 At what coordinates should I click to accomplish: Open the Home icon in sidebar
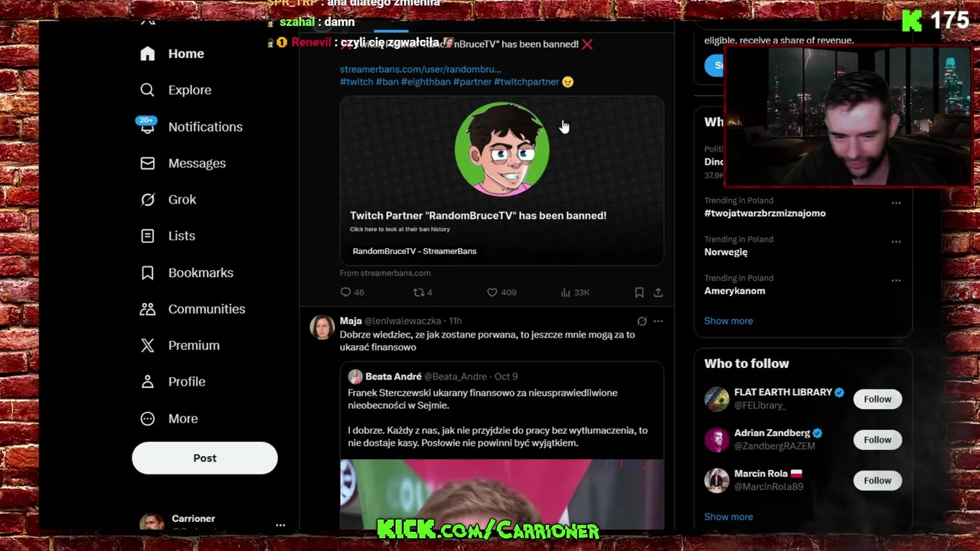(148, 54)
